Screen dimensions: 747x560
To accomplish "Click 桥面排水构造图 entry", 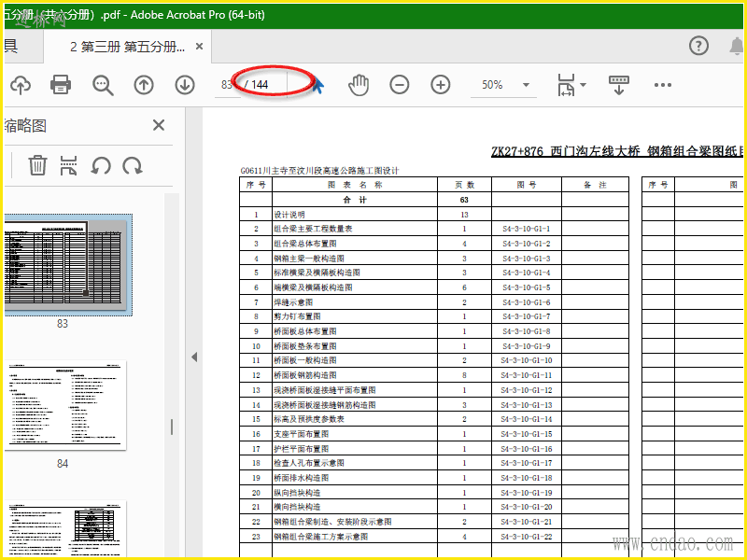I will coord(301,478).
